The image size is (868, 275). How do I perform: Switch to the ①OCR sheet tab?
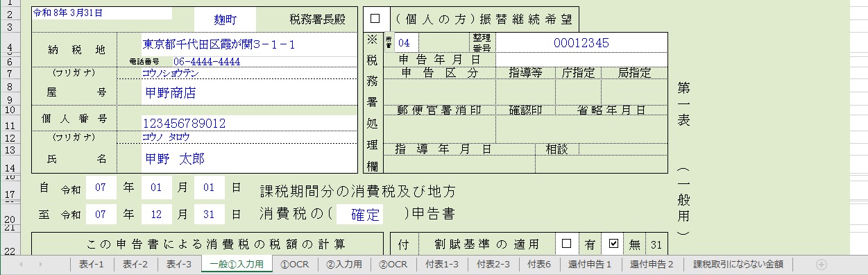(x=294, y=264)
